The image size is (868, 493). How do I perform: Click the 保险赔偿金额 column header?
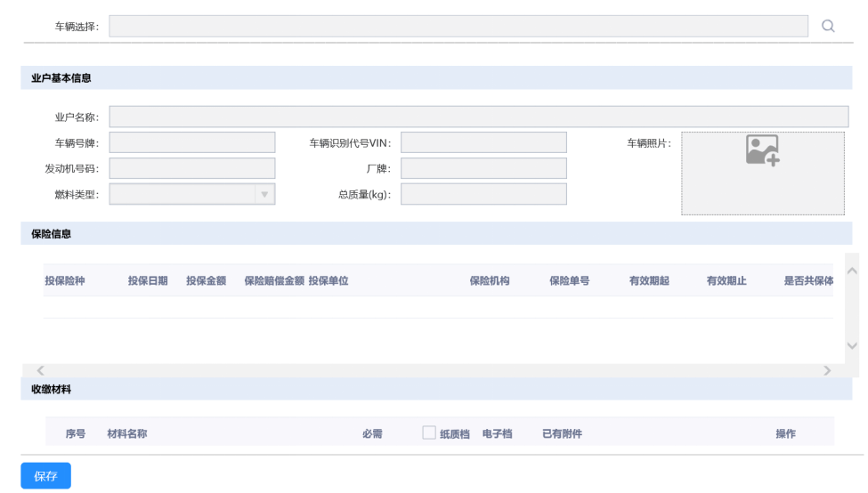point(274,281)
